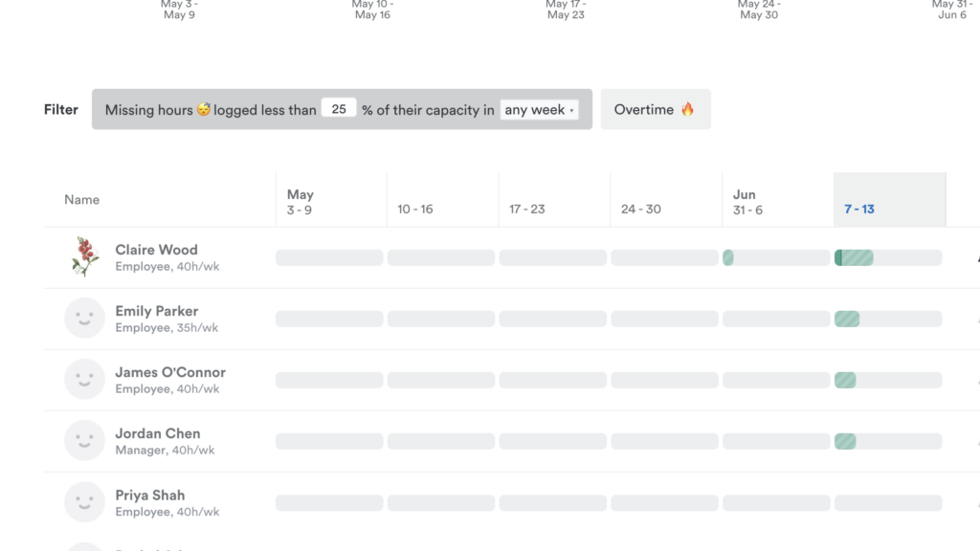The height and width of the screenshot is (551, 980).
Task: Toggle the Missing hours filter
Action: pyautogui.click(x=342, y=109)
